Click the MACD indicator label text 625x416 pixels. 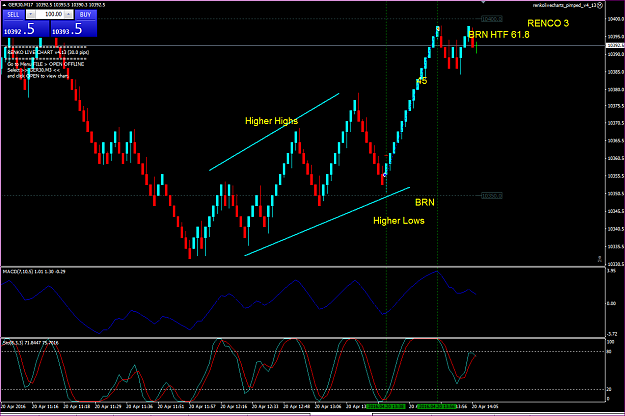coord(34,272)
